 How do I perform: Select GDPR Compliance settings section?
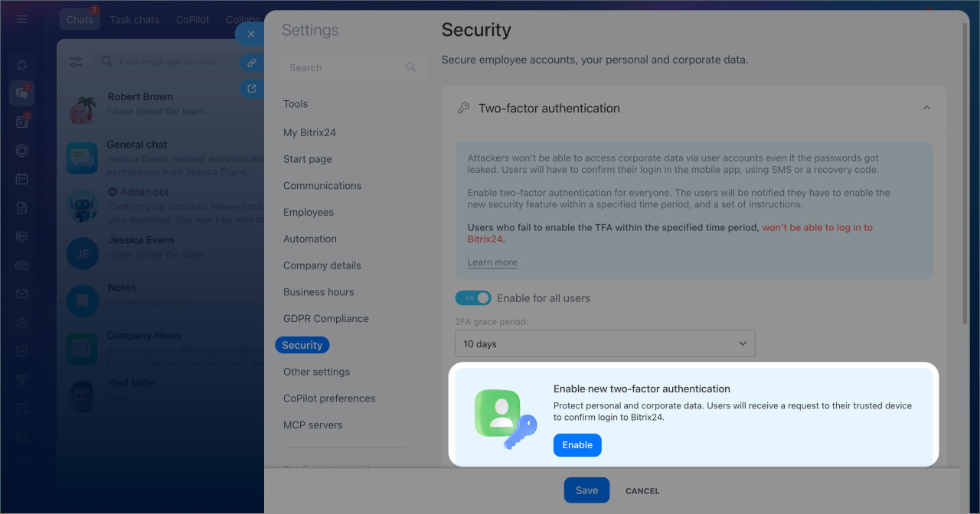click(325, 318)
